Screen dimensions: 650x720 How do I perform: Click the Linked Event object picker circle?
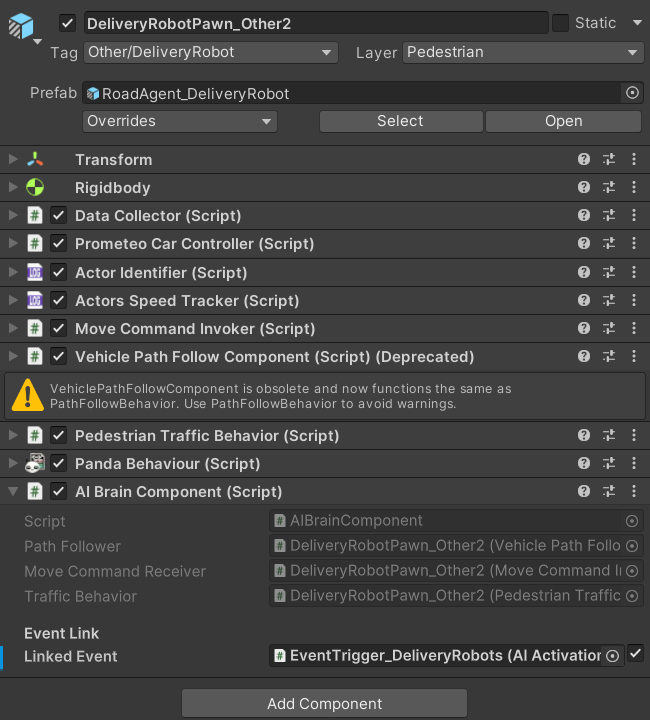click(612, 656)
